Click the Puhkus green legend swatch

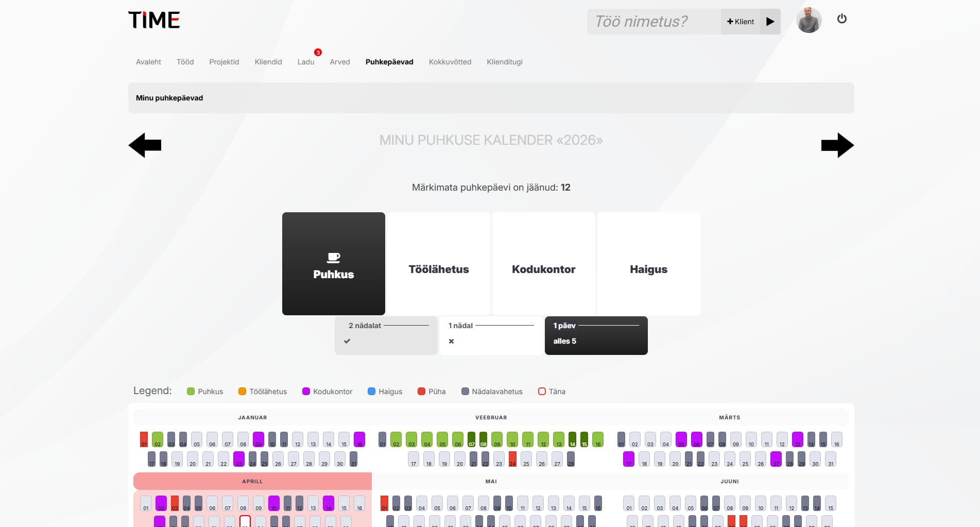point(191,392)
